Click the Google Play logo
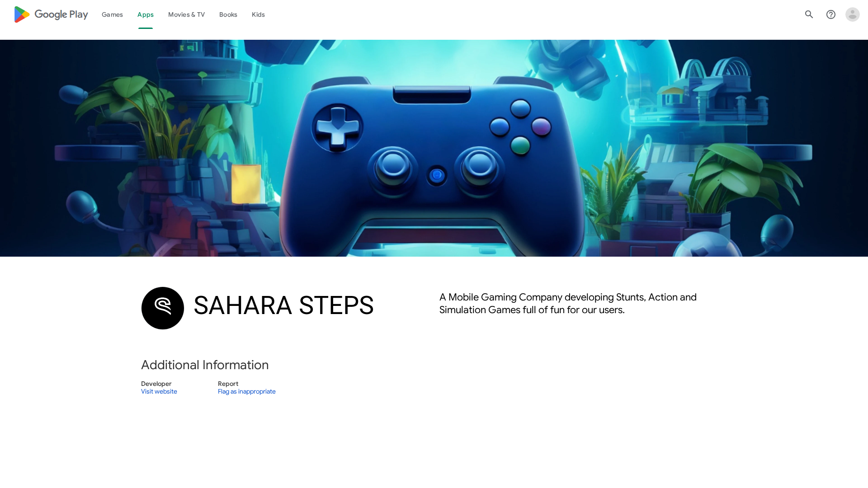The width and height of the screenshot is (868, 488). pyautogui.click(x=51, y=14)
